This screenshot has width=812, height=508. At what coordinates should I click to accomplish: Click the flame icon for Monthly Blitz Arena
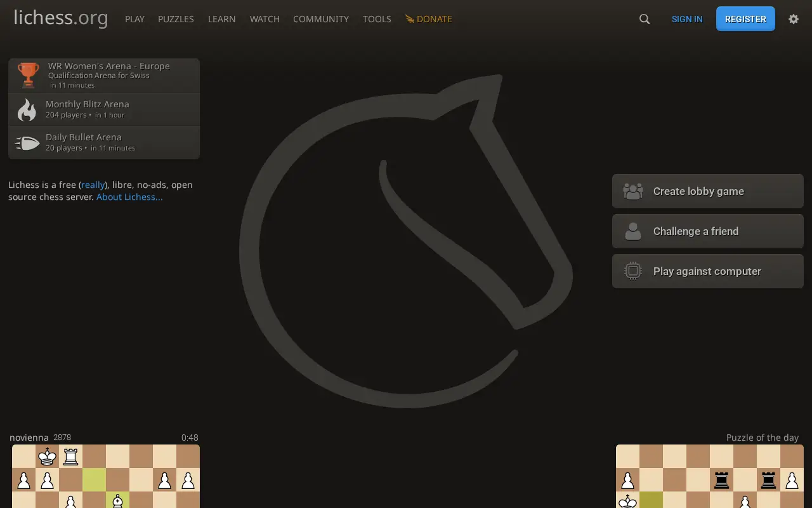(x=27, y=109)
